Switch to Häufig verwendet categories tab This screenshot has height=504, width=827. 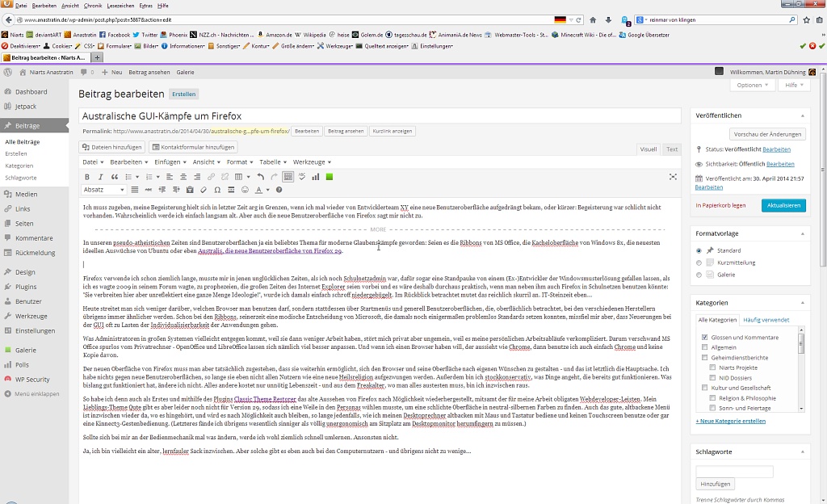[766, 320]
